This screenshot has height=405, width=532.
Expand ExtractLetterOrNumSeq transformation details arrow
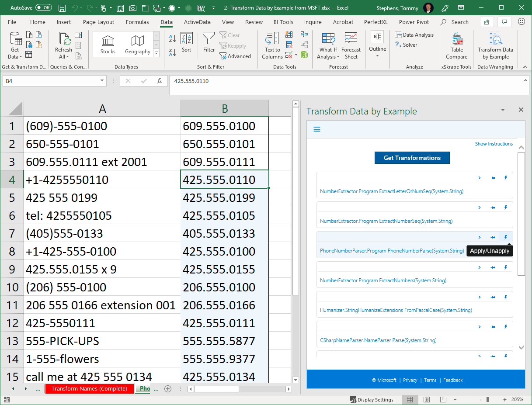coord(480,178)
